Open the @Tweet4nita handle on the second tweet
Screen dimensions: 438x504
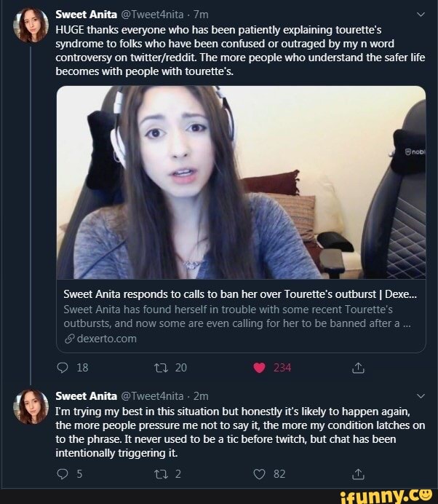click(151, 396)
